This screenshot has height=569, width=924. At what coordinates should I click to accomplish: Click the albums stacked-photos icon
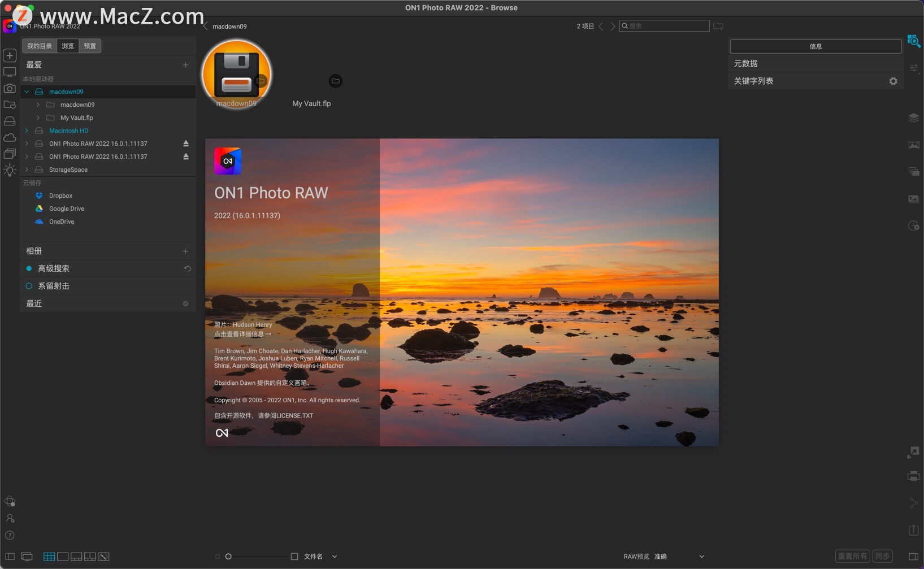(x=10, y=154)
